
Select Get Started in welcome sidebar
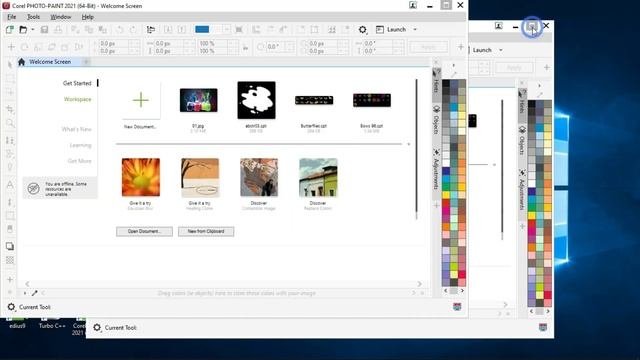click(x=77, y=83)
